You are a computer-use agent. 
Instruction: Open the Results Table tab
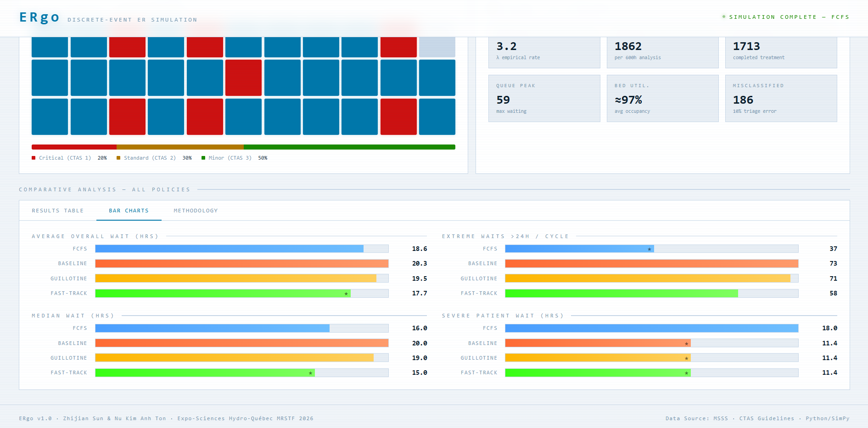pos(58,211)
